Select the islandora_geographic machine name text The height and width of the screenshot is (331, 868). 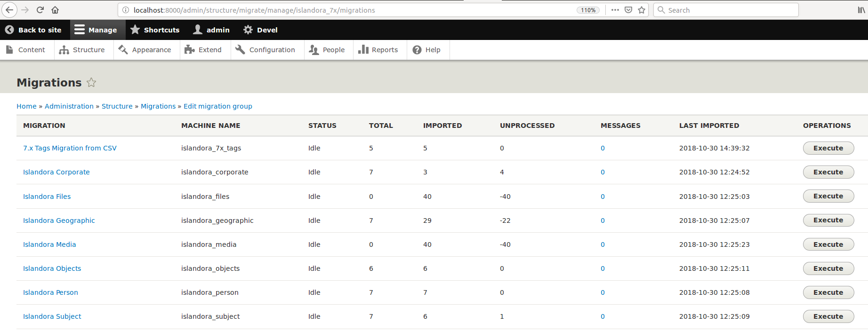click(x=217, y=221)
